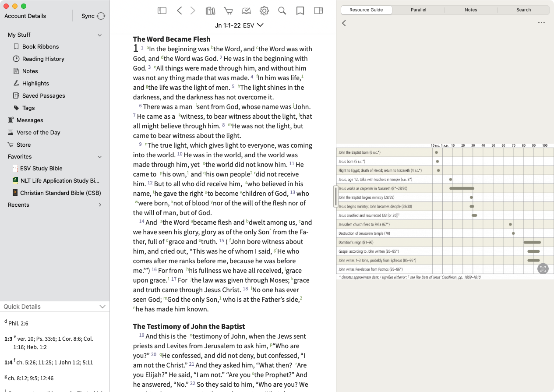Open the John's life timeline chart
Viewport: 554px width, 392px height.
tap(445, 211)
